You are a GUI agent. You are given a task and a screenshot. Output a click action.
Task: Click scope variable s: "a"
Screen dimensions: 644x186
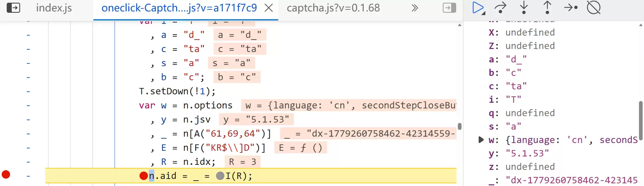pos(505,127)
